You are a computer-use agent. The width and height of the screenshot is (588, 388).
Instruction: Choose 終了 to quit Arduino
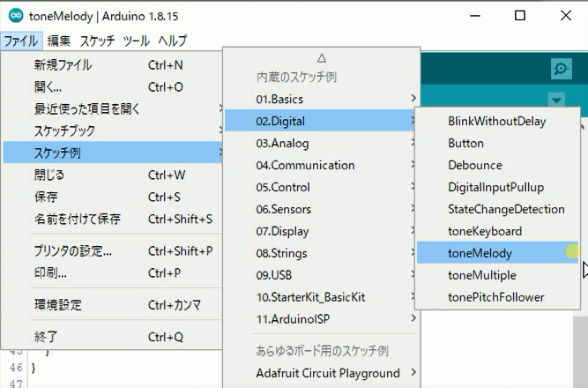(x=113, y=337)
